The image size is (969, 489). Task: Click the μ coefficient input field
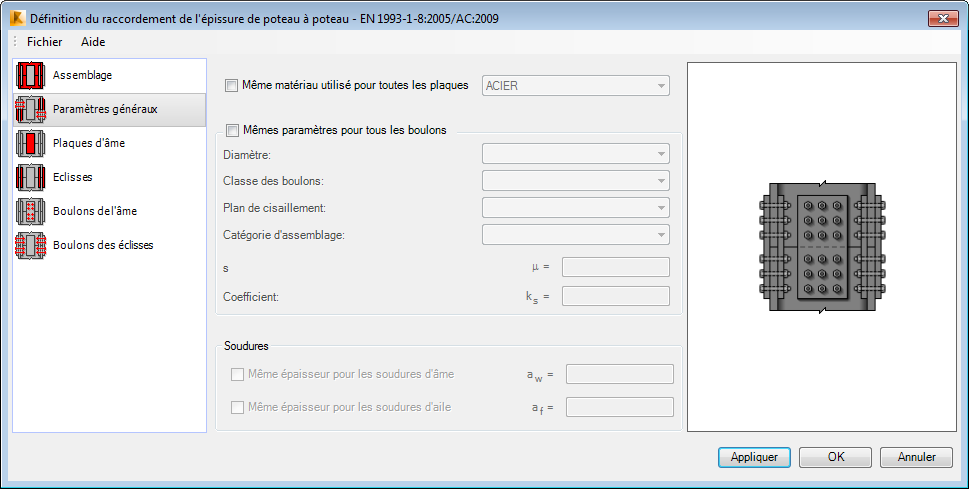[615, 267]
